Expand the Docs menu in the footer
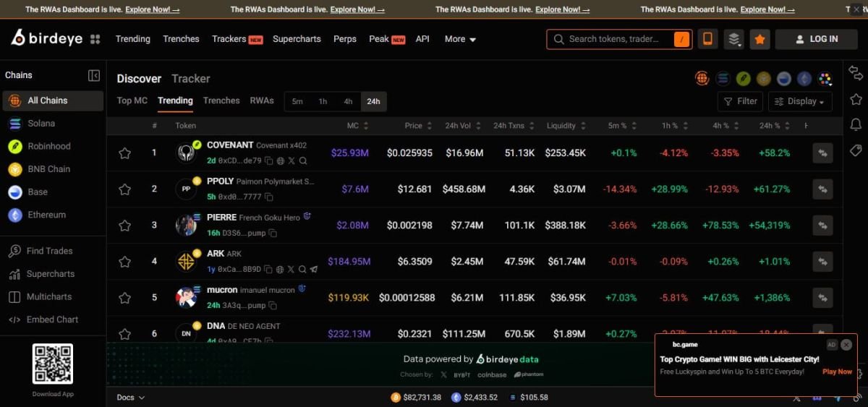Viewport: 868px width, 407px height. [130, 398]
